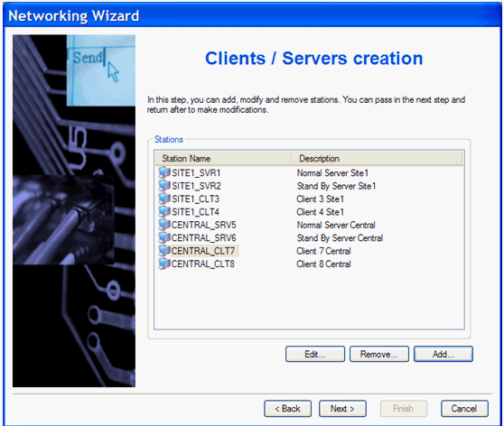Click the CENTRAL_CLT8 station icon

coord(164,264)
